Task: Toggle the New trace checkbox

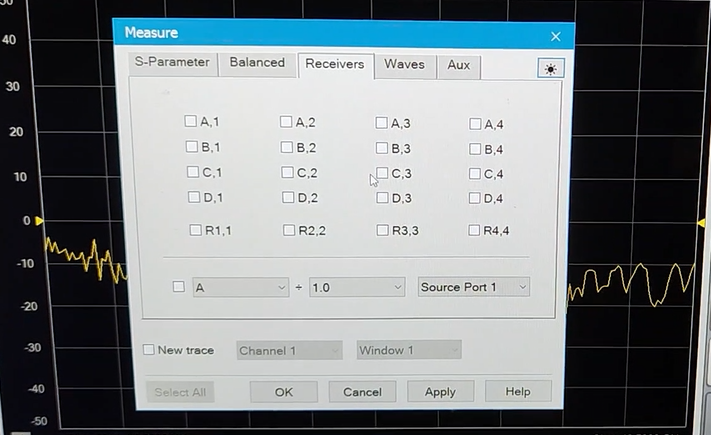Action: click(x=149, y=350)
